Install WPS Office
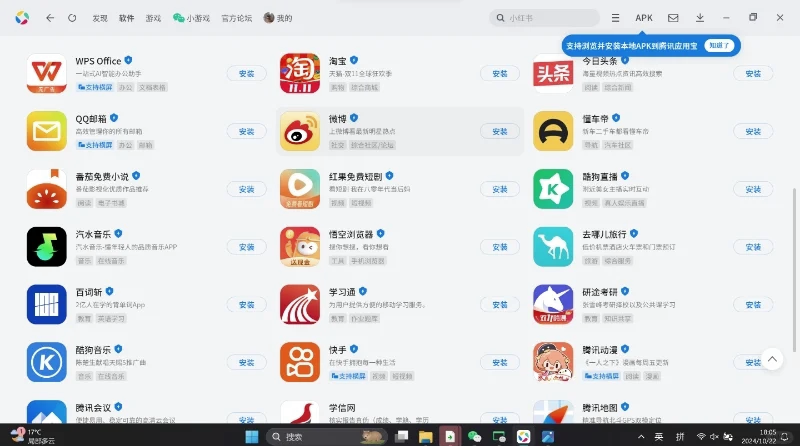This screenshot has width=800, height=446. click(246, 73)
